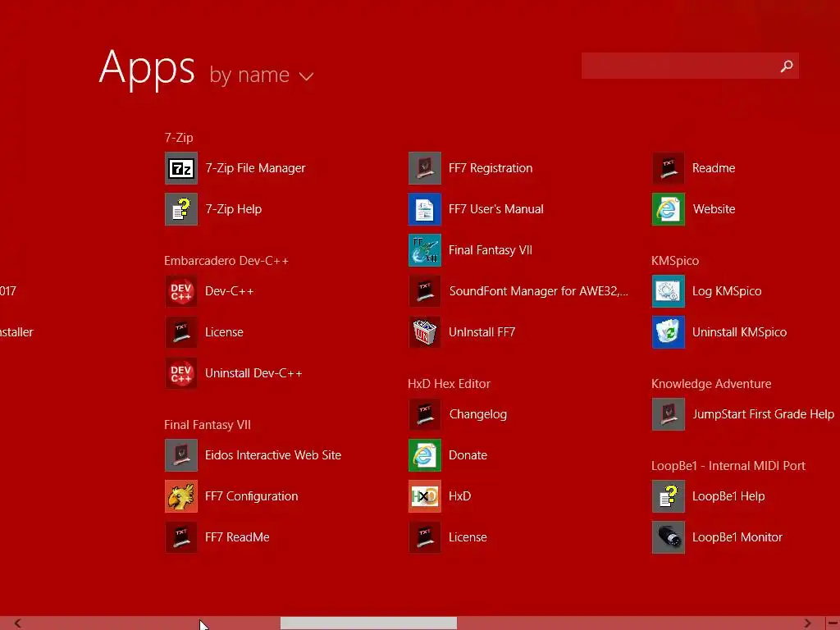Launch the FF7 Configuration chocobo icon
The height and width of the screenshot is (630, 840).
tap(181, 496)
